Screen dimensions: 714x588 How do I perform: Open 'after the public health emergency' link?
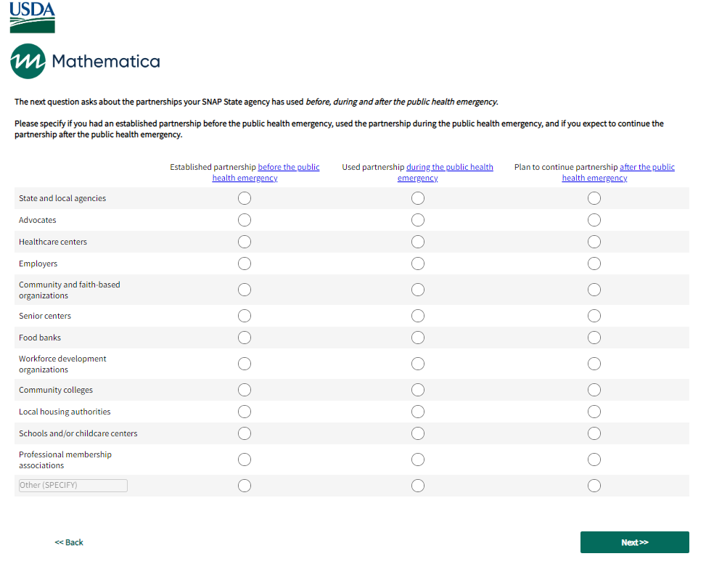pos(647,168)
